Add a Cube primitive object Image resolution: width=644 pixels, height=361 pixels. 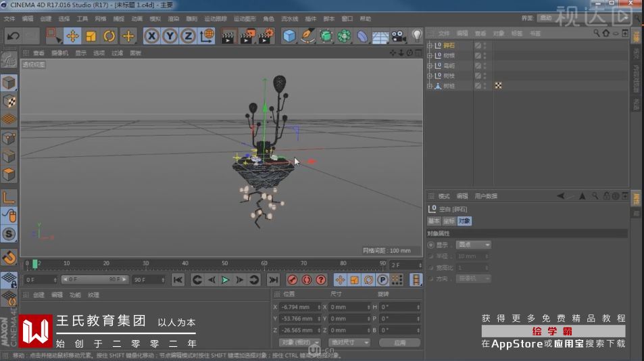coord(289,36)
